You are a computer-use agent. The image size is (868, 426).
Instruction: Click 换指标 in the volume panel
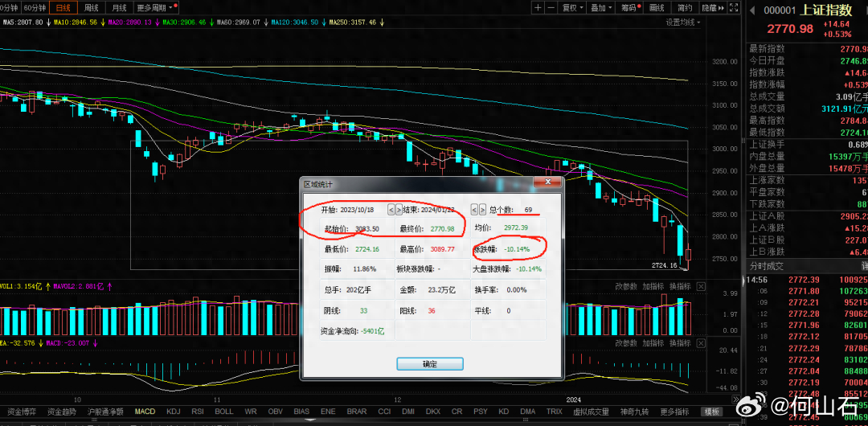[x=681, y=286]
